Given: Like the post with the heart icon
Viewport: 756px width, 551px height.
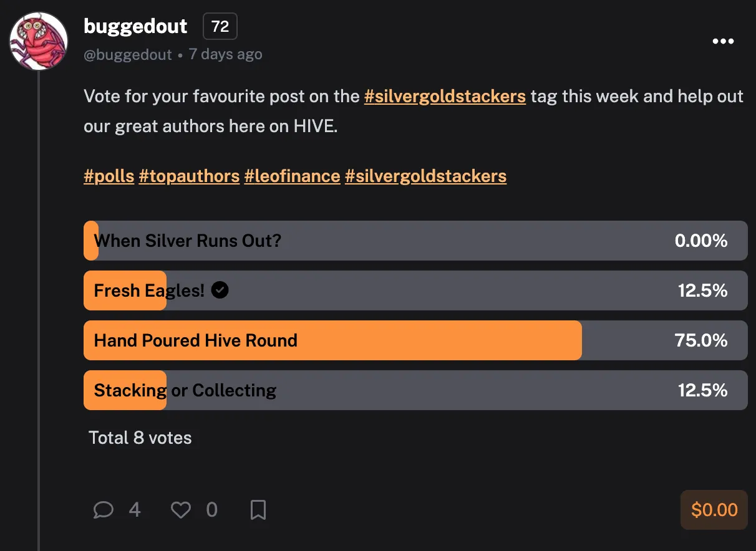Looking at the screenshot, I should point(181,510).
